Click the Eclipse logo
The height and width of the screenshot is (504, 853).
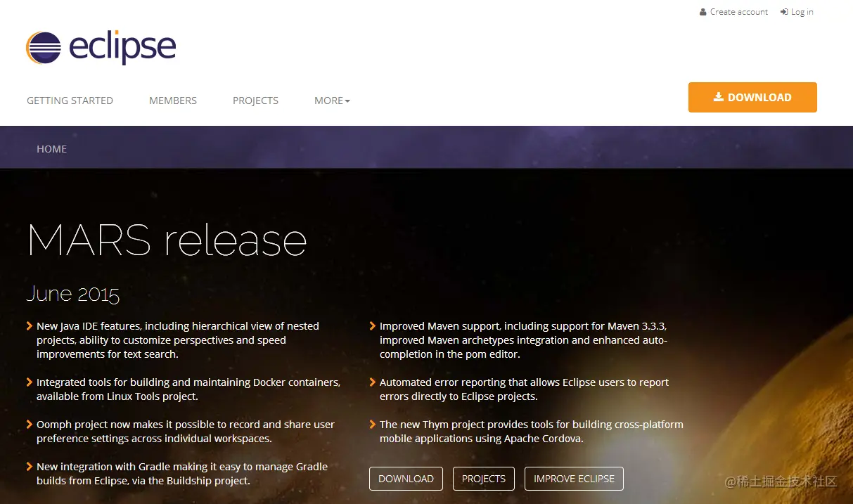pos(101,47)
